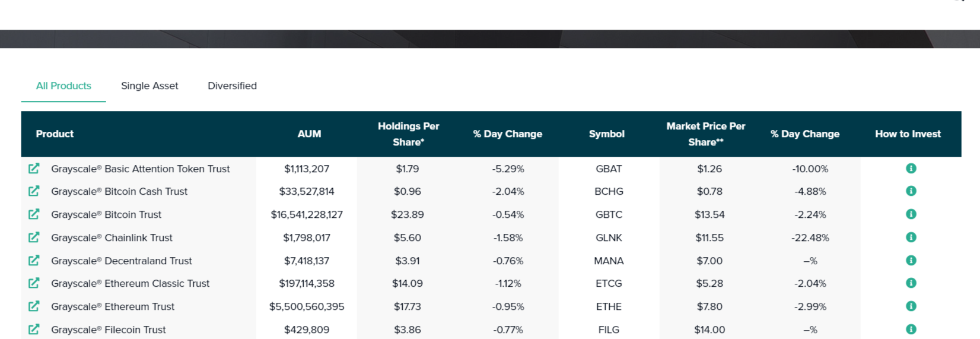This screenshot has width=980, height=339.
Task: Switch to the Single Asset tab
Action: (x=149, y=86)
